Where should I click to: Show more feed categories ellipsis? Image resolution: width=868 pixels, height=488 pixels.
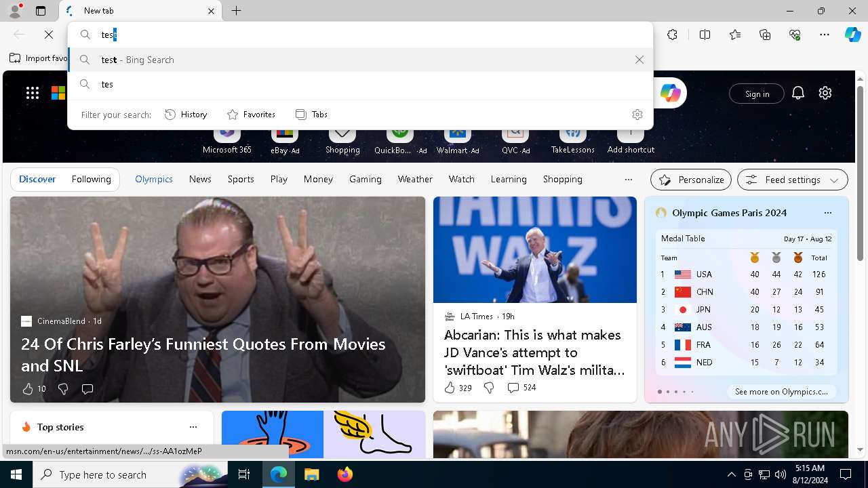pyautogui.click(x=628, y=180)
